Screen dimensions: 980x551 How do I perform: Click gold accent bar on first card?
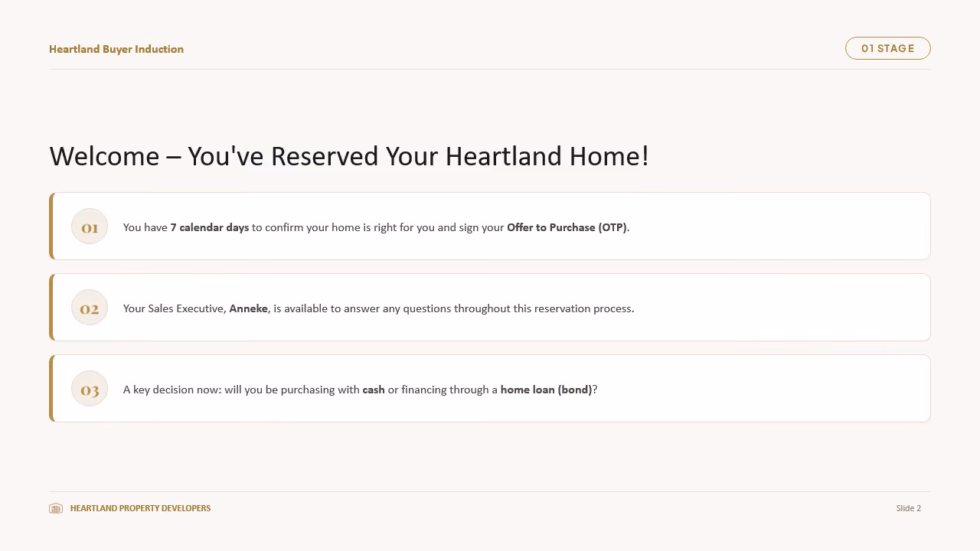tap(51, 227)
